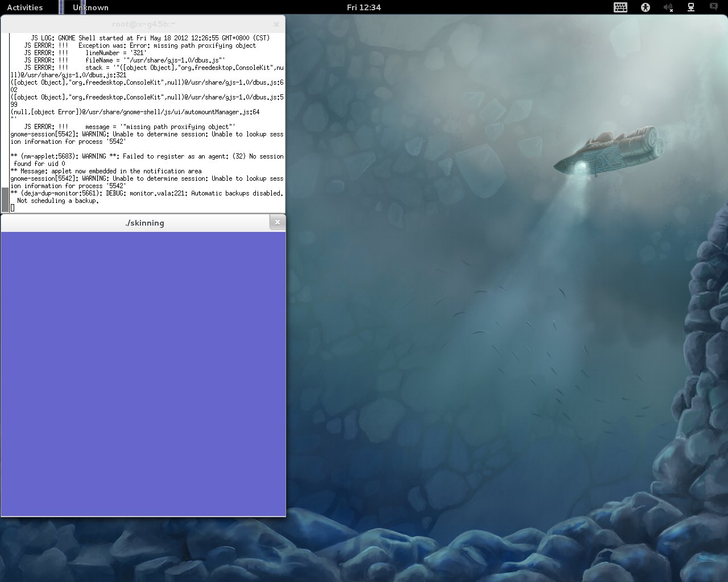Screen dimensions: 728x582
Task: Click the 'applet now embedded' message line
Action: 106,171
